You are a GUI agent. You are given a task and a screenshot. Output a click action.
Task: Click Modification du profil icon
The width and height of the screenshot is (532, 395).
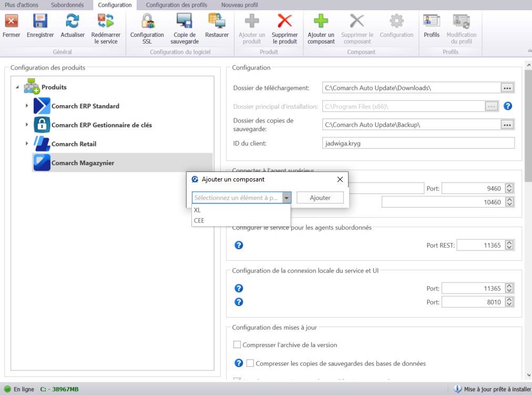[462, 21]
